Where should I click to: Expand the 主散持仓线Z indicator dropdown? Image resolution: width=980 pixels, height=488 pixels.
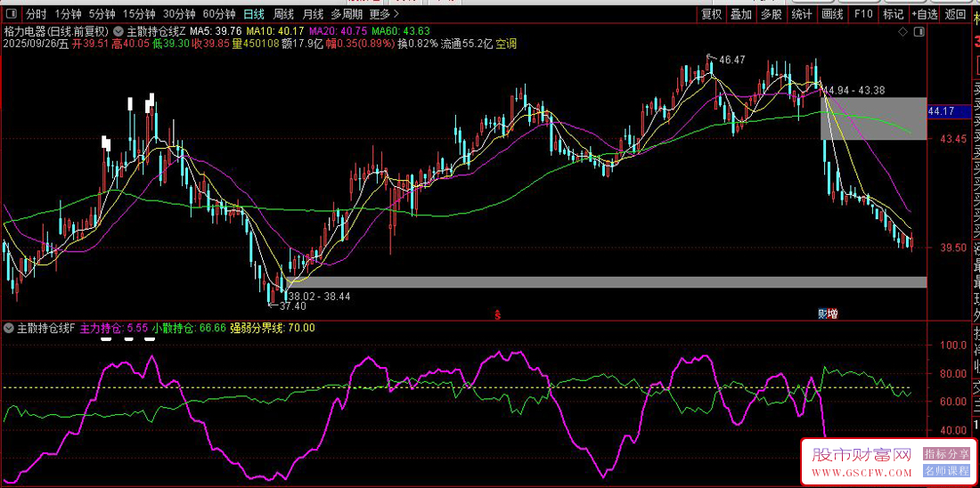point(119,31)
